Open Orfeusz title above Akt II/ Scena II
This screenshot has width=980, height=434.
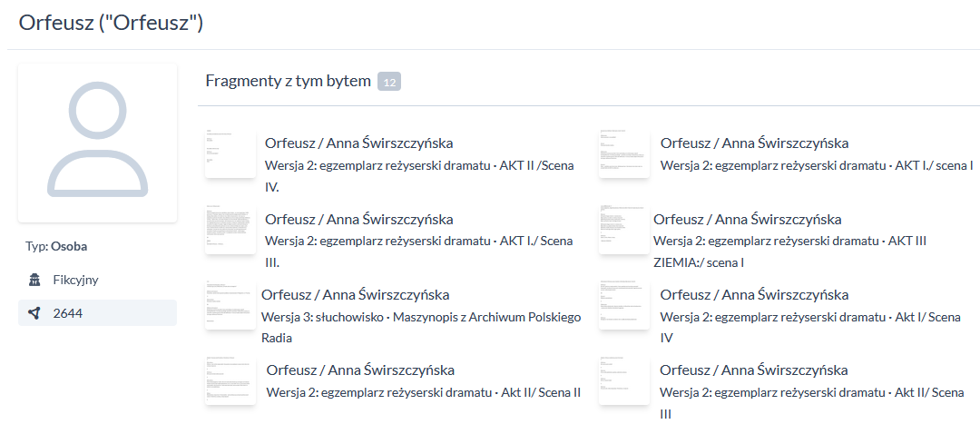coord(360,370)
